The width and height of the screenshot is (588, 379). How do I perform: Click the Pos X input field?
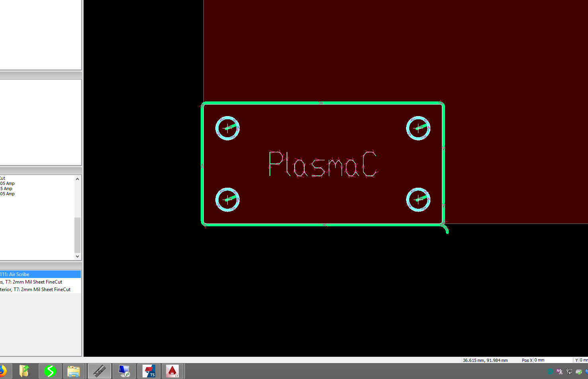[x=553, y=360]
